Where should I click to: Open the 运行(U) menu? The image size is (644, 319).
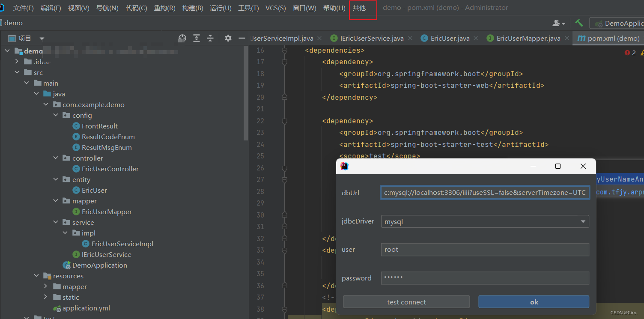click(x=220, y=8)
